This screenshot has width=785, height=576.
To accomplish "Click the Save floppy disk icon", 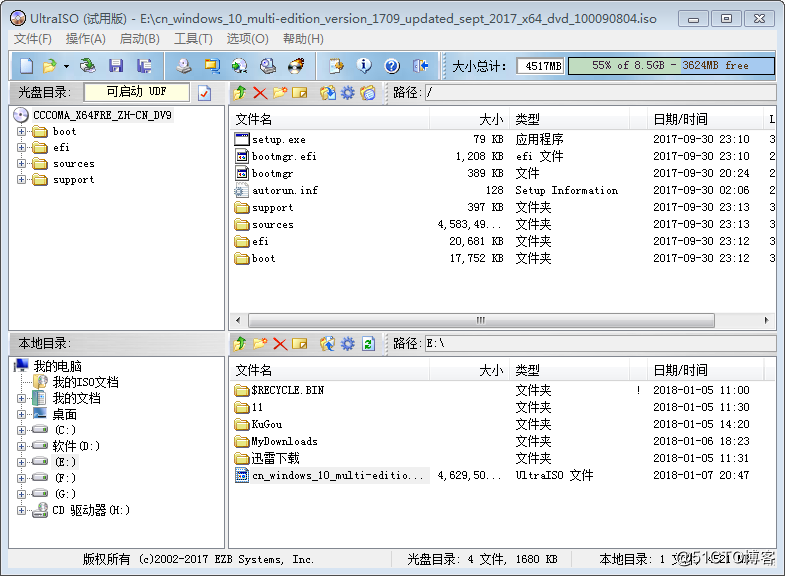I will tap(116, 66).
